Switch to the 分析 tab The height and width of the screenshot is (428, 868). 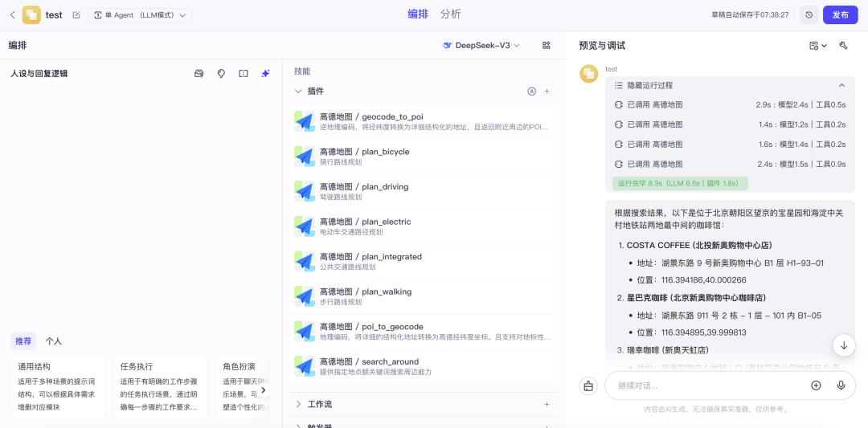click(x=451, y=14)
